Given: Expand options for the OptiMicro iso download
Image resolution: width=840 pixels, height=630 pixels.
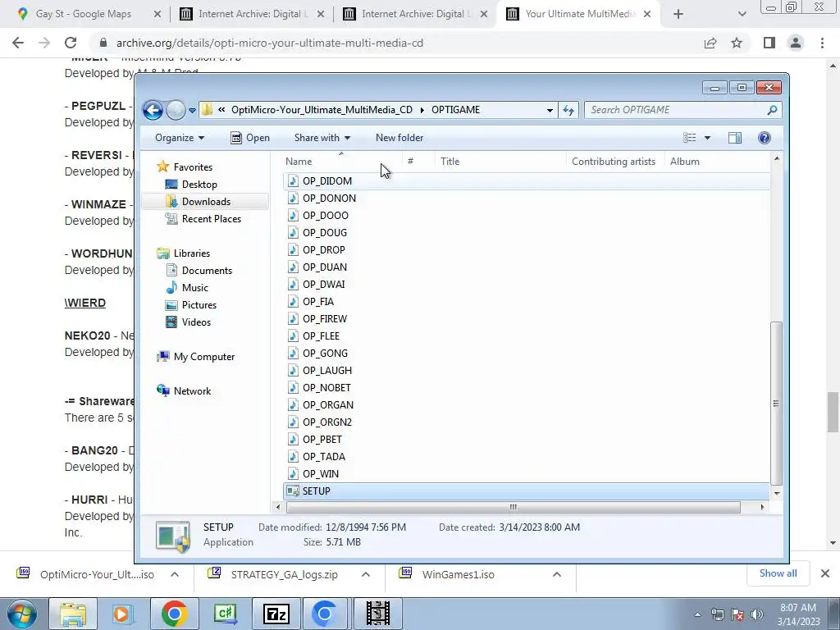Looking at the screenshot, I should (175, 574).
